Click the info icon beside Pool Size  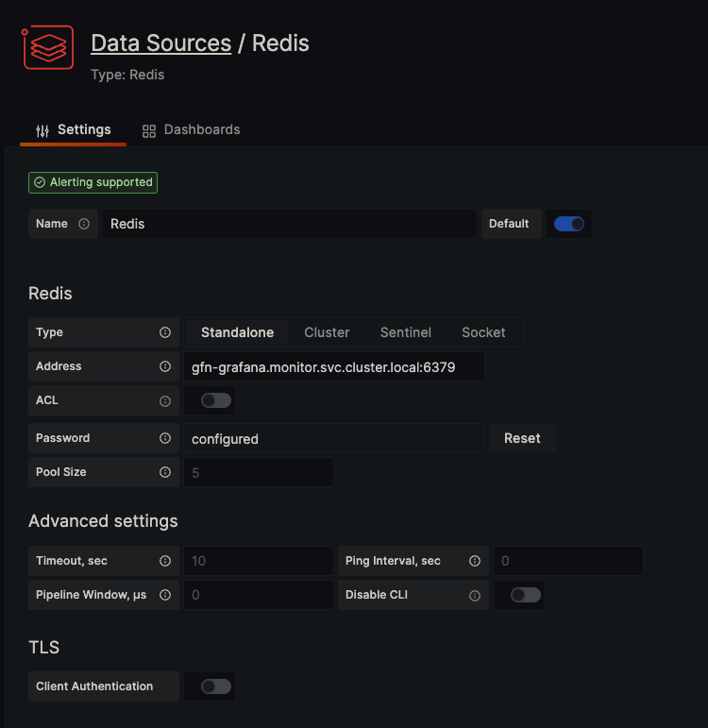pos(165,472)
